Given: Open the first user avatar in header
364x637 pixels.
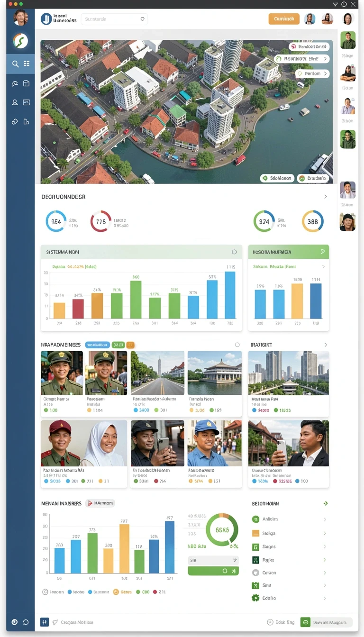Looking at the screenshot, I should pyautogui.click(x=309, y=19).
